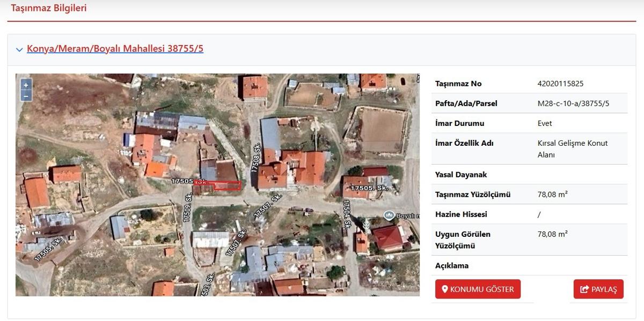Click the Hazine Hissesi row label
The height and width of the screenshot is (321, 644).
pyautogui.click(x=461, y=214)
